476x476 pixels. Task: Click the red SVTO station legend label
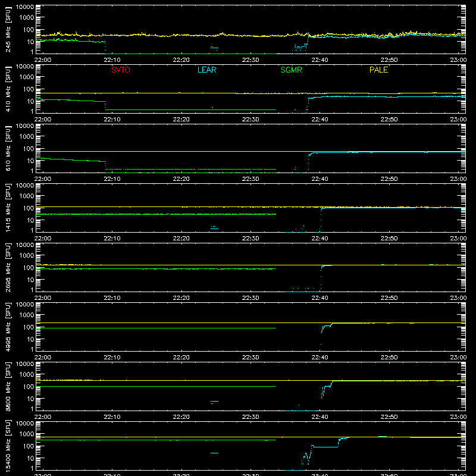[x=121, y=70]
